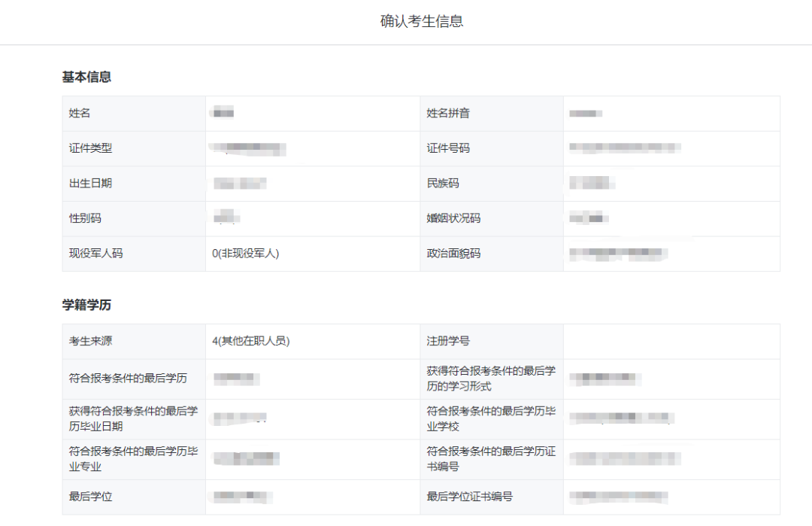Image resolution: width=812 pixels, height=526 pixels.
Task: Click the blurred value beside 证件号码
Action: [625, 148]
